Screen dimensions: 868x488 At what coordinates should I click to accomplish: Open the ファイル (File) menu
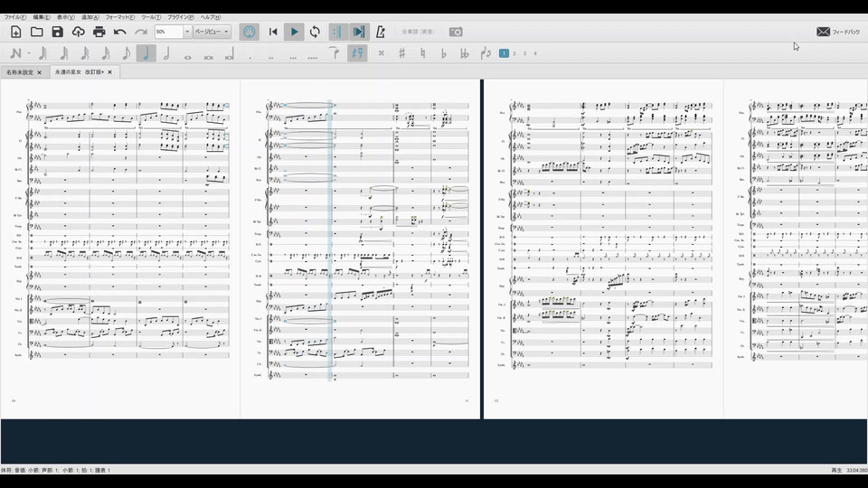14,17
